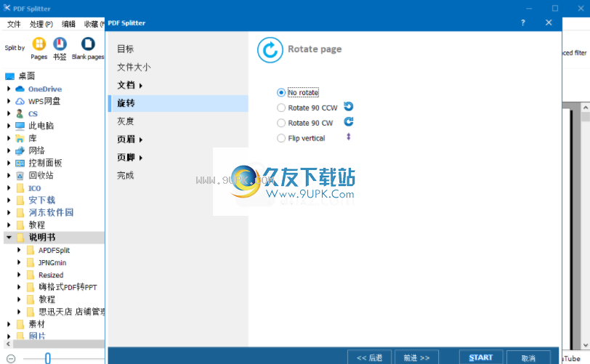Screen dimensions: 590x364
Task: Expand the WPS网盘 tree node
Action: 9,101
